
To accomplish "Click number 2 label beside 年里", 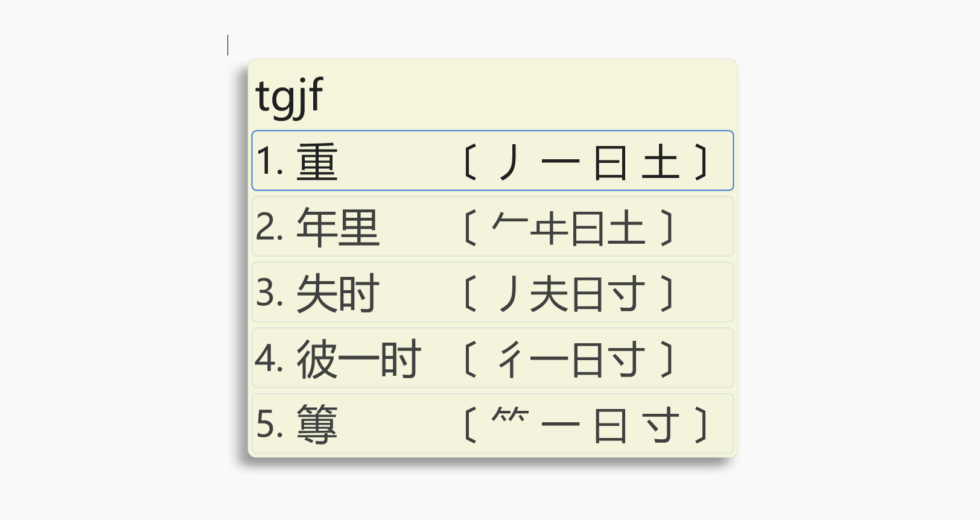I will (269, 227).
